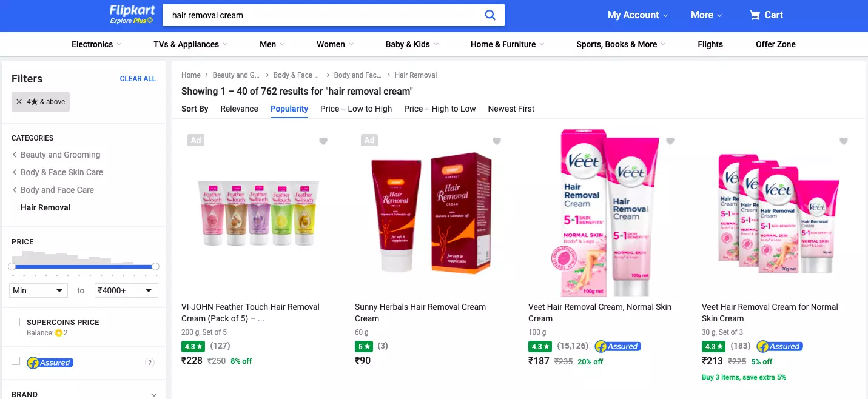The image size is (868, 399).
Task: Open the My Account menu
Action: (x=638, y=15)
